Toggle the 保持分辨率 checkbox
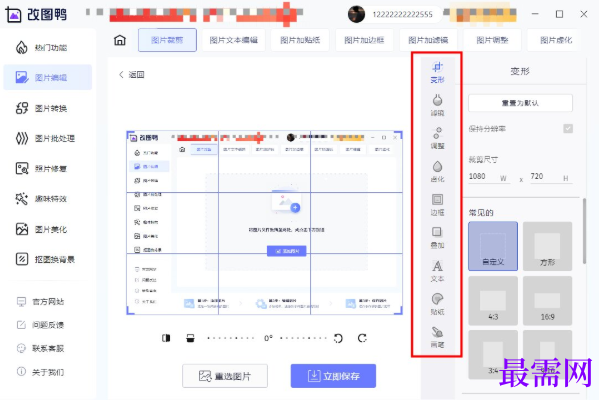611x404 pixels. tap(568, 128)
